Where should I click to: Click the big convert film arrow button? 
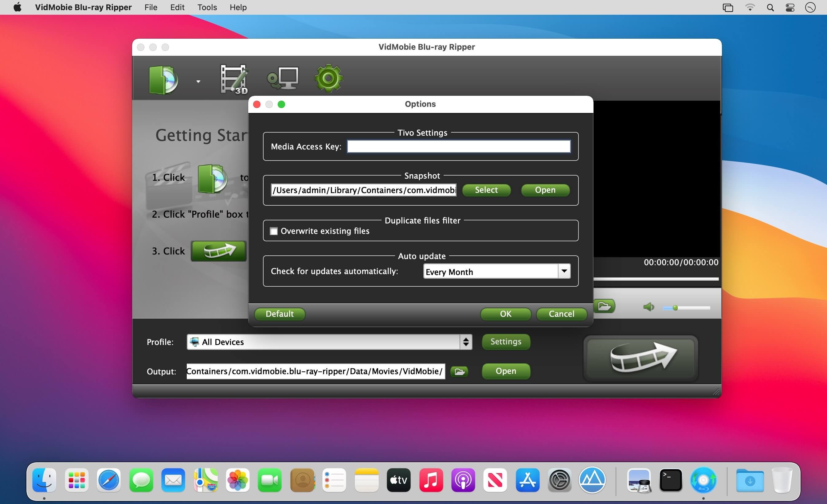point(641,358)
